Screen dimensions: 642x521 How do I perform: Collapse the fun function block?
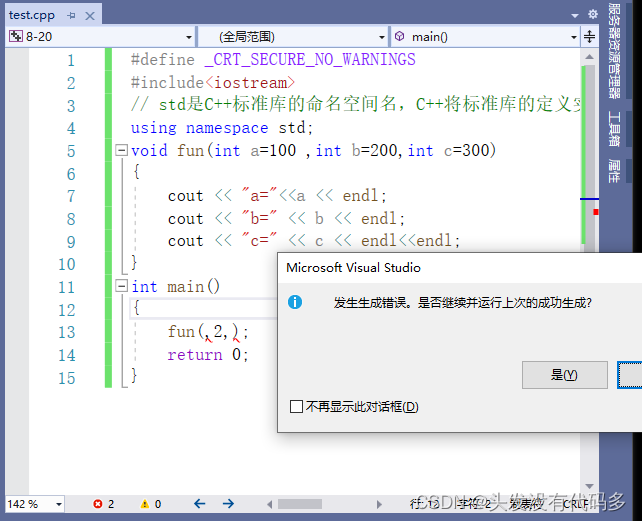pos(121,150)
